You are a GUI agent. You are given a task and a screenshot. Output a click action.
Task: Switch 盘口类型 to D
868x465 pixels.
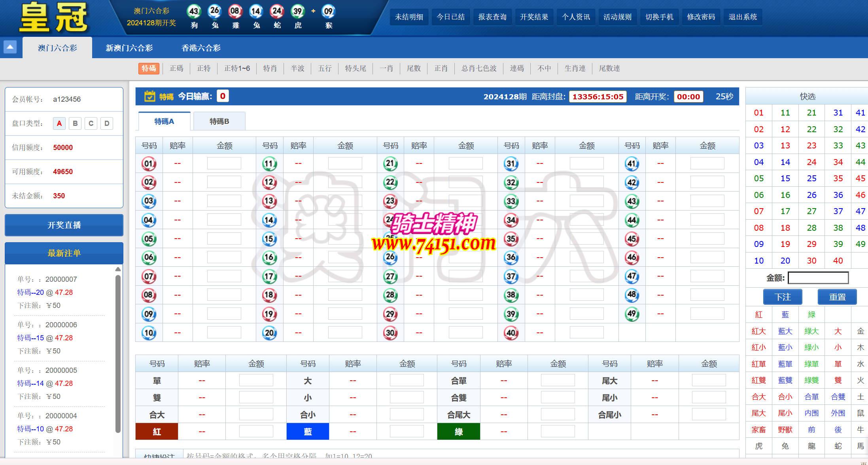coord(106,123)
